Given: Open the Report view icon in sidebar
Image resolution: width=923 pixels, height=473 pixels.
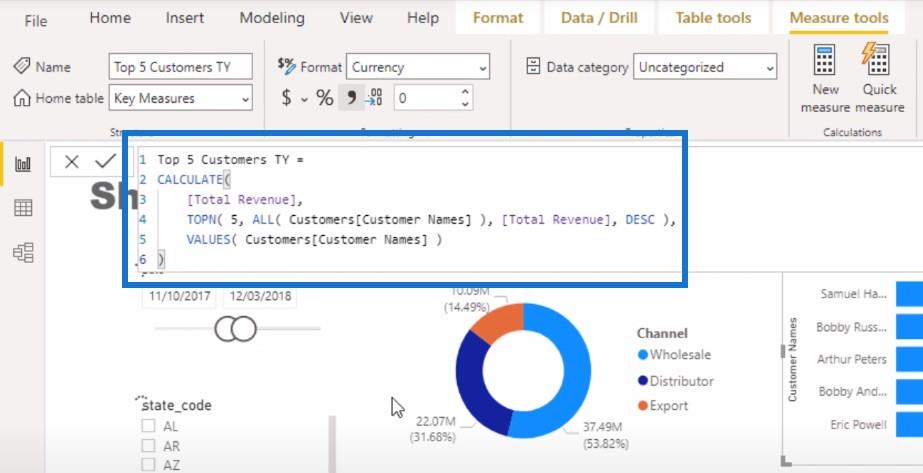Looking at the screenshot, I should [23, 164].
